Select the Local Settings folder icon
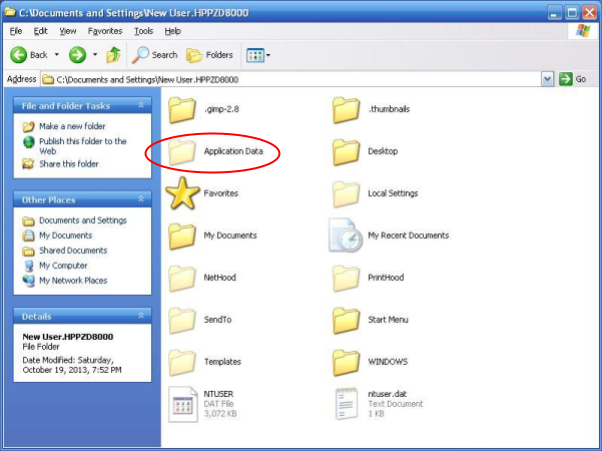The image size is (602, 451). tap(346, 194)
